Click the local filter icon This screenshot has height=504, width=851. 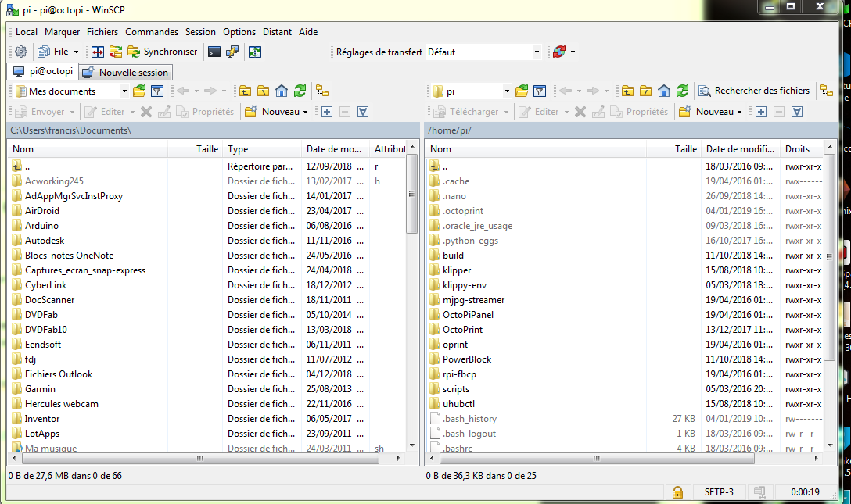click(157, 91)
